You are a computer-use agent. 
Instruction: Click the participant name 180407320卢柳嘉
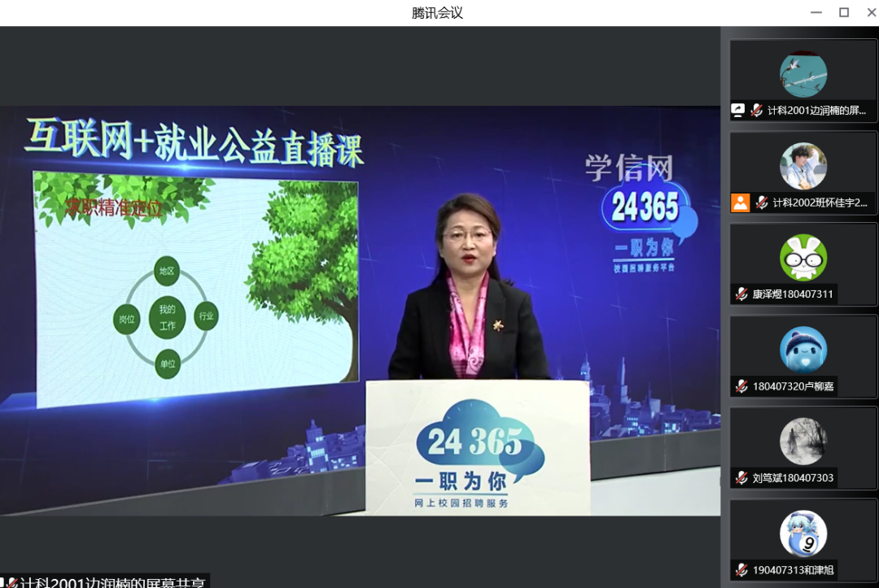[794, 385]
